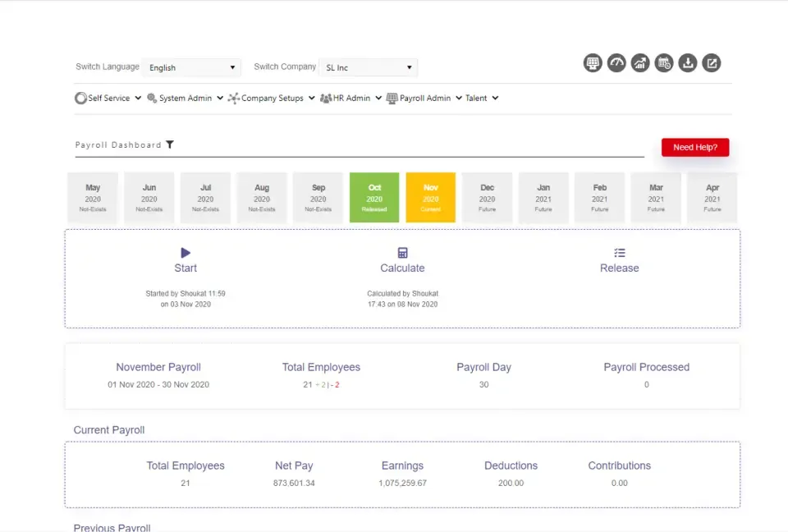788x532 pixels.
Task: Open the Payroll Admin menu
Action: tap(424, 98)
